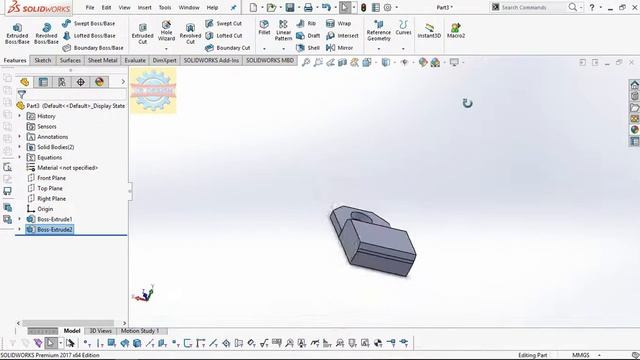Click the Shell feature

(x=308, y=48)
